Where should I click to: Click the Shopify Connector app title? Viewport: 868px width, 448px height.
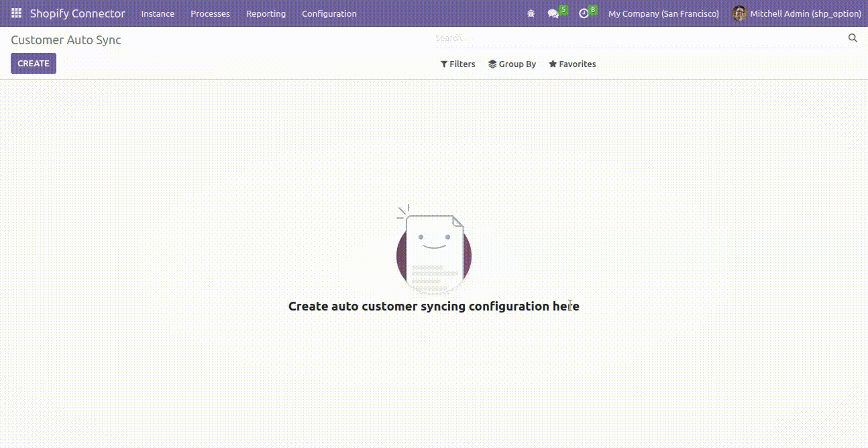pos(77,13)
